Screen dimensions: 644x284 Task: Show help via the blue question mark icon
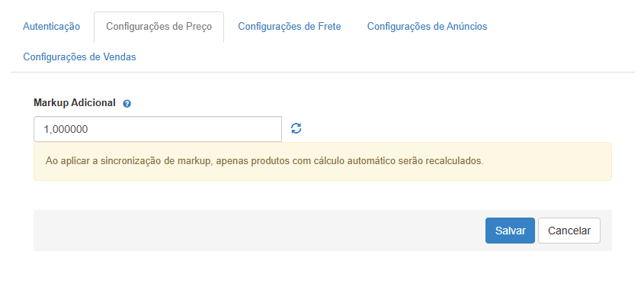point(127,104)
